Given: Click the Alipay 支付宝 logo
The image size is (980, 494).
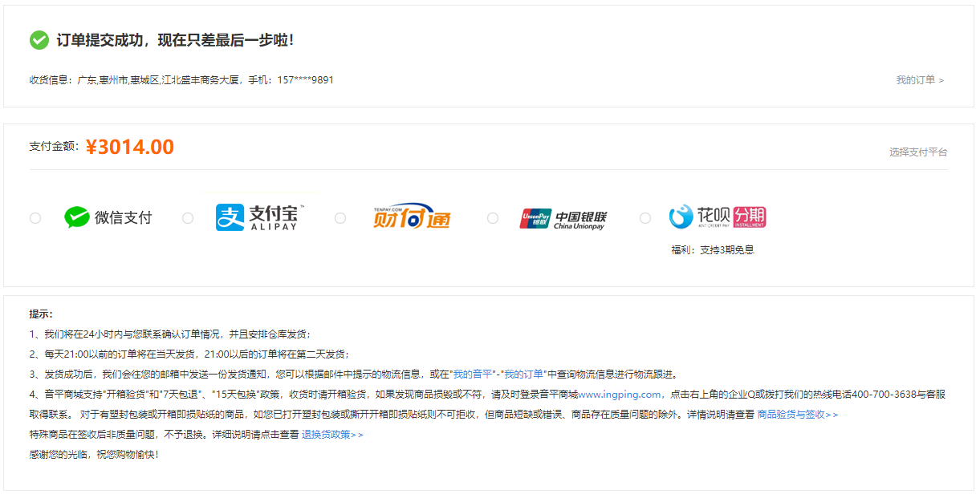Looking at the screenshot, I should 259,217.
